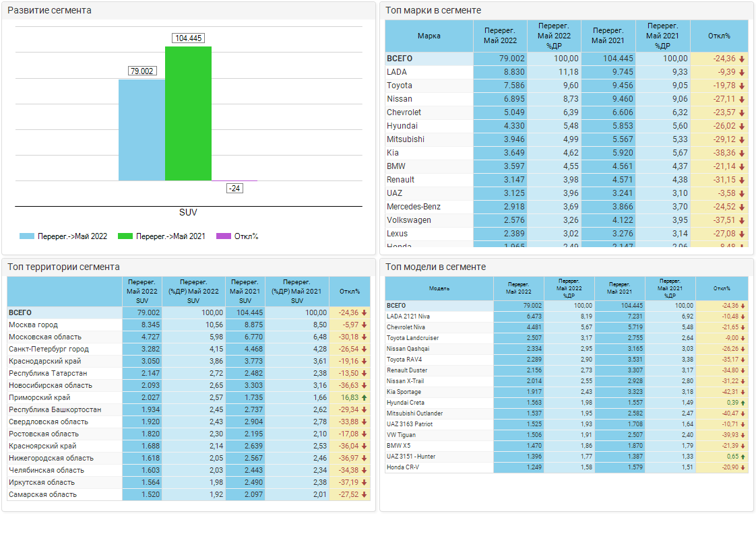The width and height of the screenshot is (756, 534).
Task: Sort by Марка column header
Action: click(x=429, y=36)
